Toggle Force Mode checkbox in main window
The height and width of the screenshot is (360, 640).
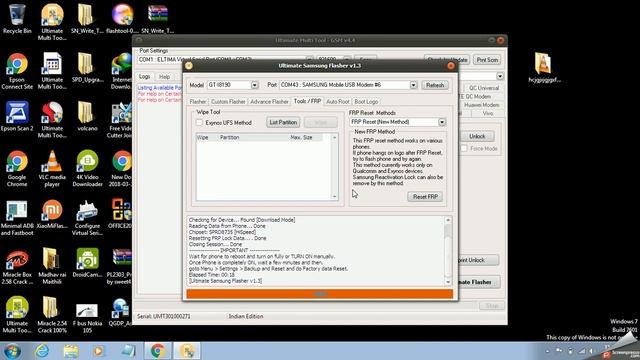(464, 149)
